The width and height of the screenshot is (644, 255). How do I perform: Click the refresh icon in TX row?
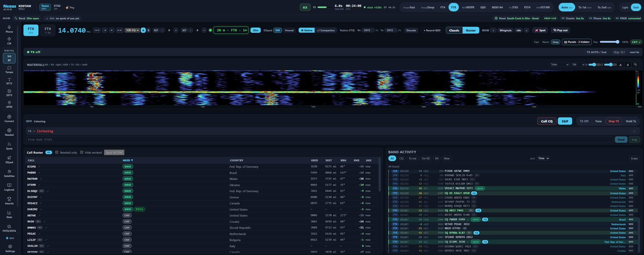point(634,131)
